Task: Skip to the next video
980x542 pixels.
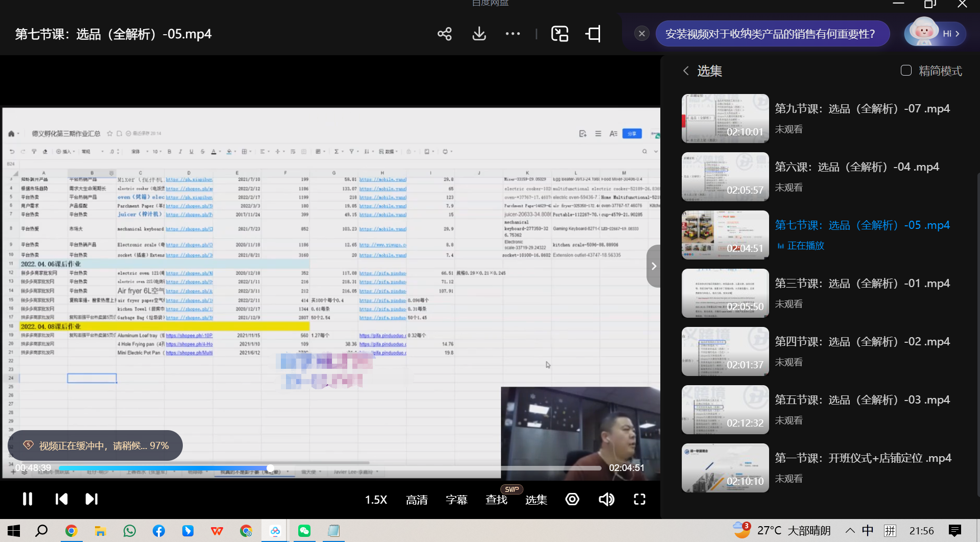Action: tap(91, 499)
